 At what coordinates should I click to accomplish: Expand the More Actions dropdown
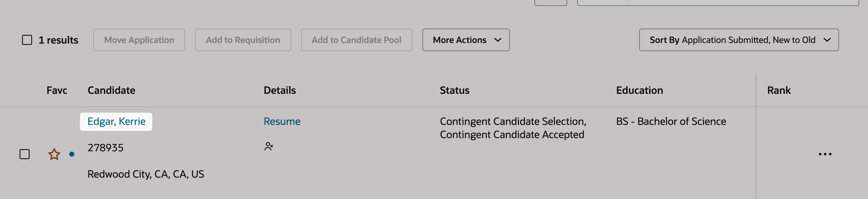click(466, 40)
